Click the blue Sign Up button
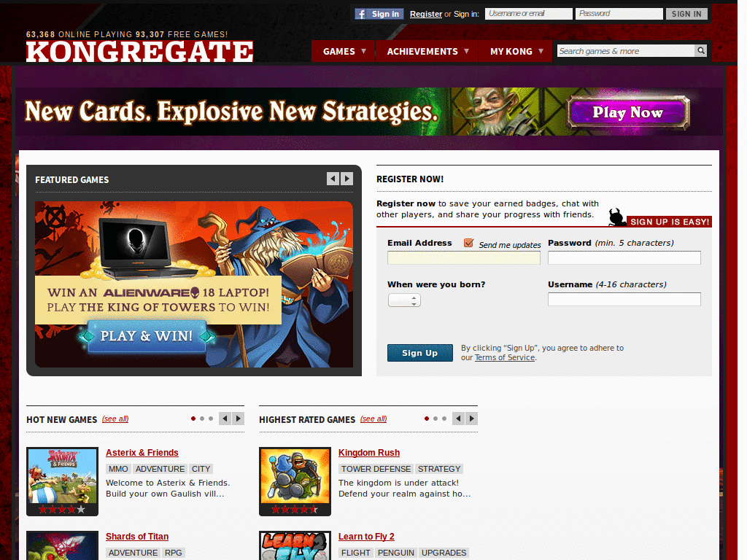Image resolution: width=747 pixels, height=560 pixels. tap(419, 353)
